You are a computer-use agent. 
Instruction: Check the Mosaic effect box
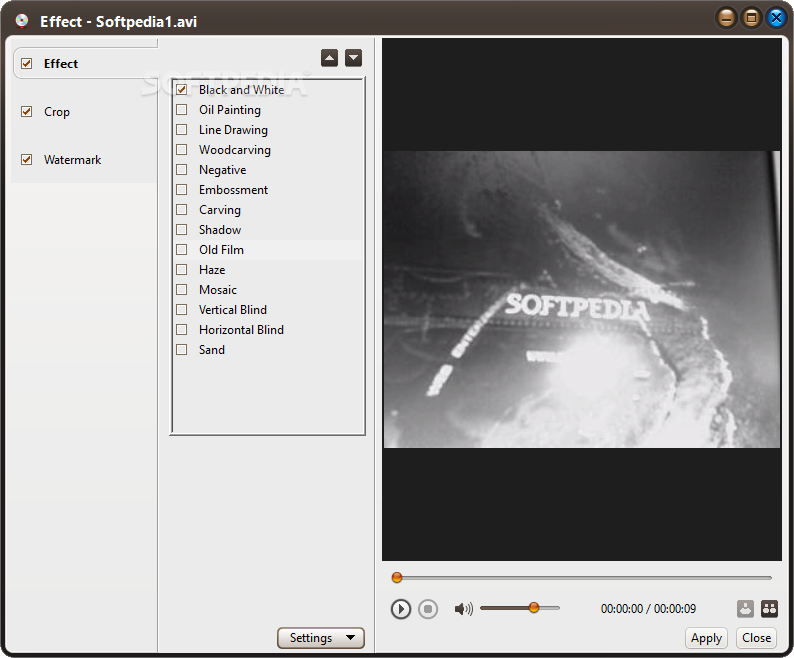(181, 290)
